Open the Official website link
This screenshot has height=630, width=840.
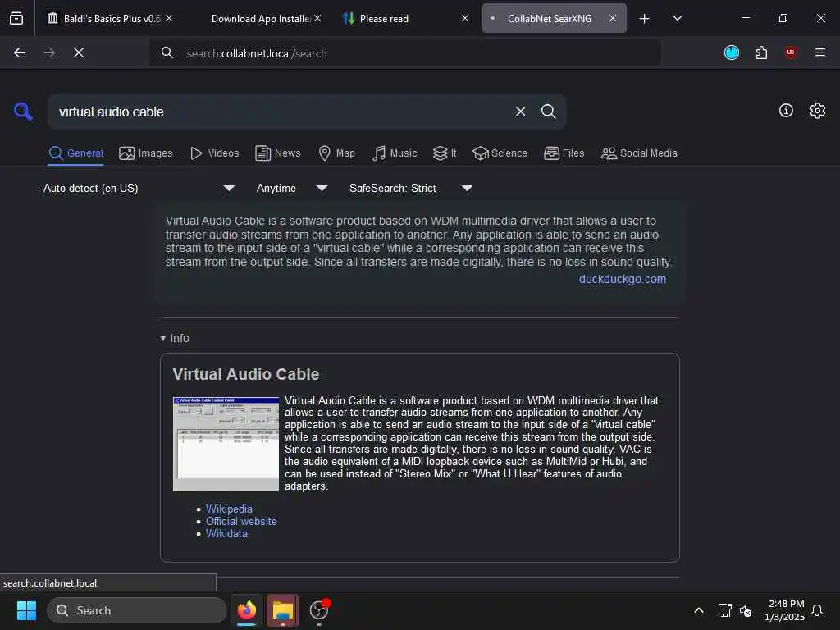pyautogui.click(x=241, y=521)
